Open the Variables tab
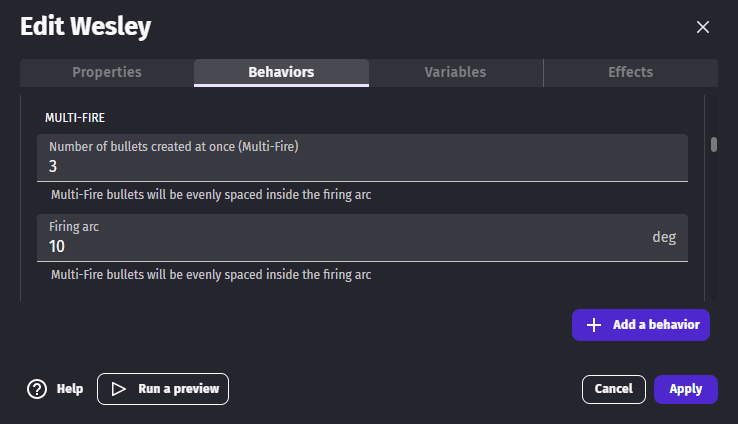The width and height of the screenshot is (738, 424). point(455,72)
